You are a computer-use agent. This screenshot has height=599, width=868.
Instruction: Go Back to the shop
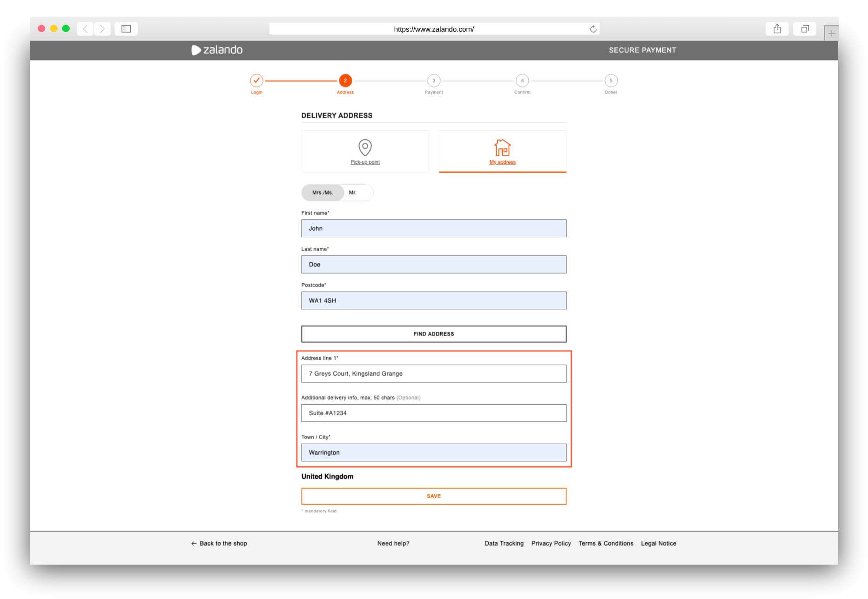[x=218, y=543]
